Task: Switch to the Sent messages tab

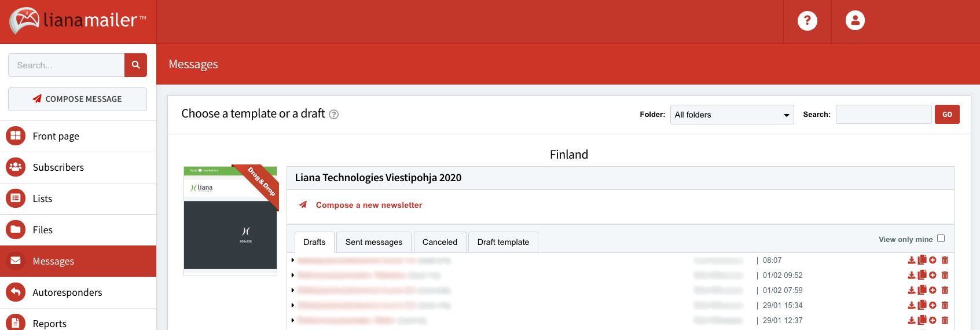Action: click(374, 242)
